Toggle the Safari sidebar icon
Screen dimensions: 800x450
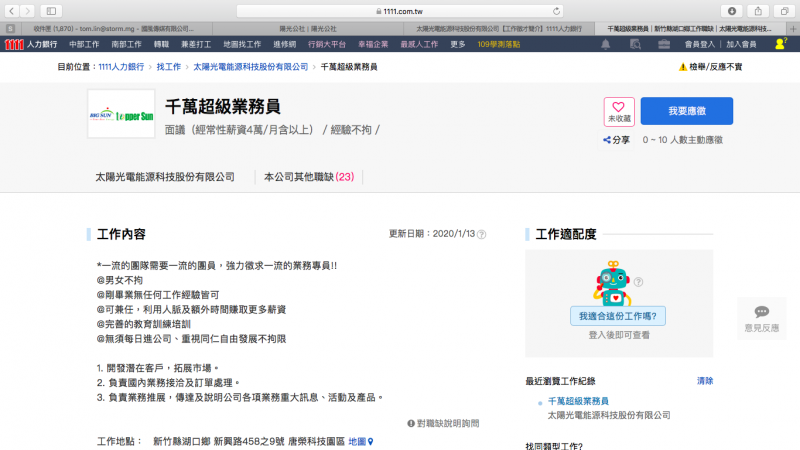[51, 11]
